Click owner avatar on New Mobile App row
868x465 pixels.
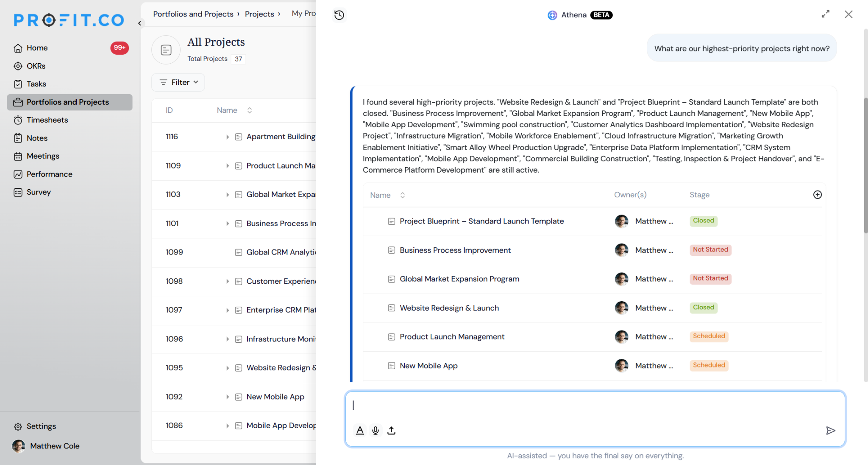click(621, 365)
